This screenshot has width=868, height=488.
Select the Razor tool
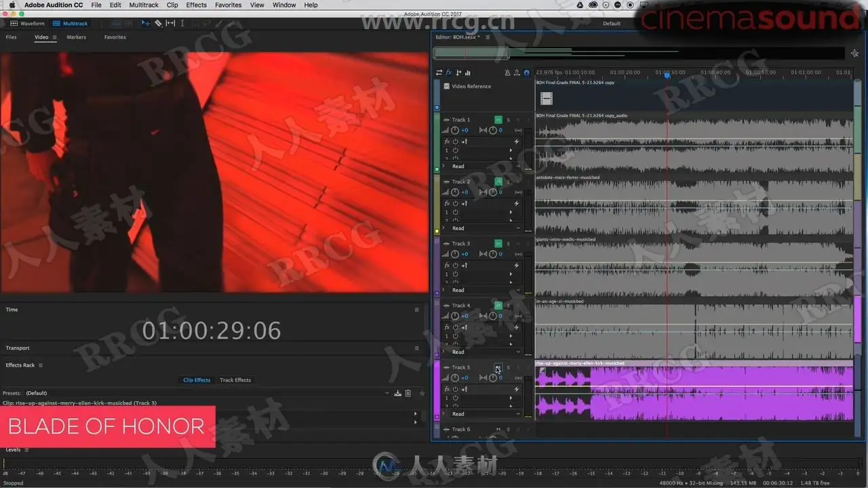point(158,23)
